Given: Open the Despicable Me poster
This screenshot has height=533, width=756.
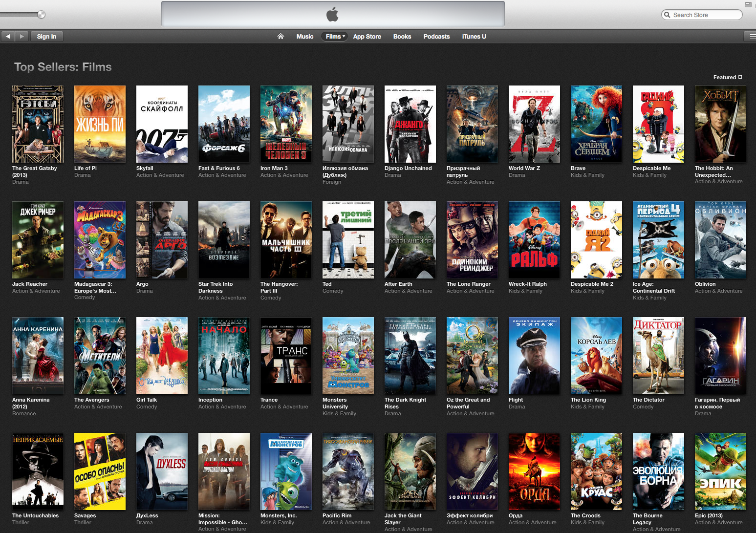Looking at the screenshot, I should [658, 124].
